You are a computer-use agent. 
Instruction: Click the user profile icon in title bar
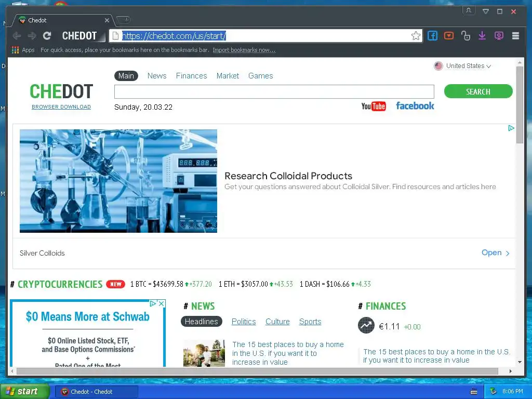tap(469, 10)
